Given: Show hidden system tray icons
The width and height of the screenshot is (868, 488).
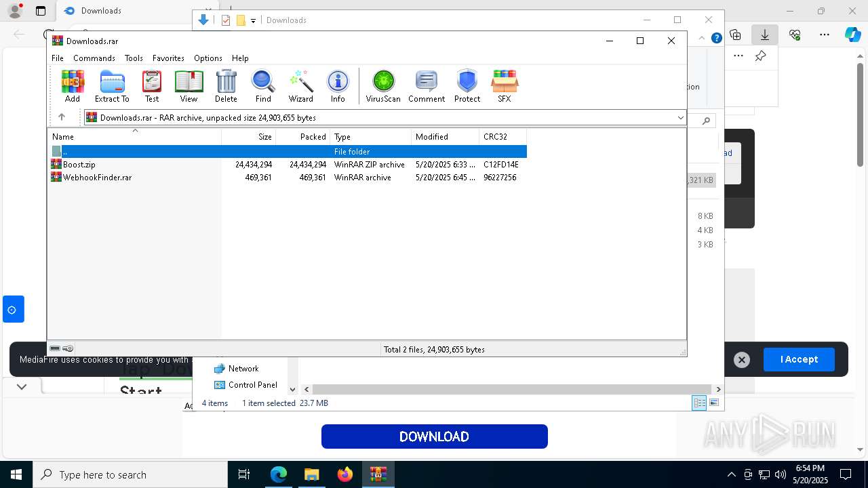Looking at the screenshot, I should (731, 474).
